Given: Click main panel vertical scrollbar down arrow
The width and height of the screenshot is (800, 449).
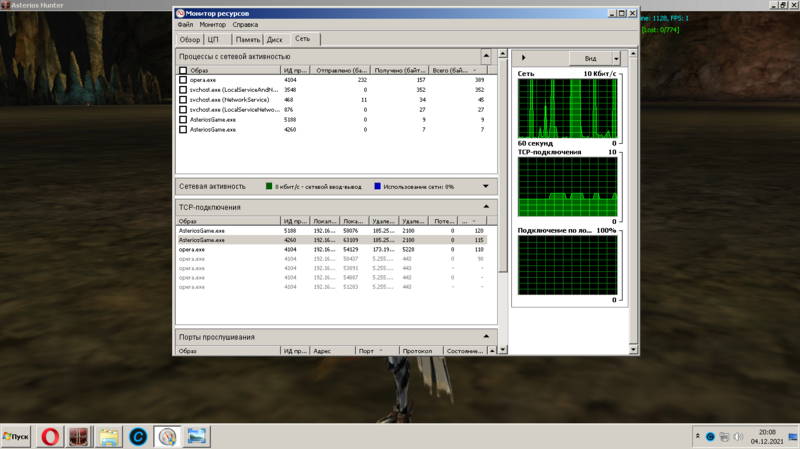Looking at the screenshot, I should pyautogui.click(x=503, y=350).
